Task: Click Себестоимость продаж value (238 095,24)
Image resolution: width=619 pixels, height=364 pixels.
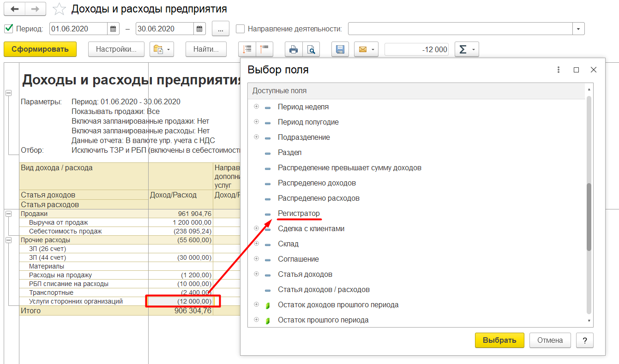Action: click(180, 231)
